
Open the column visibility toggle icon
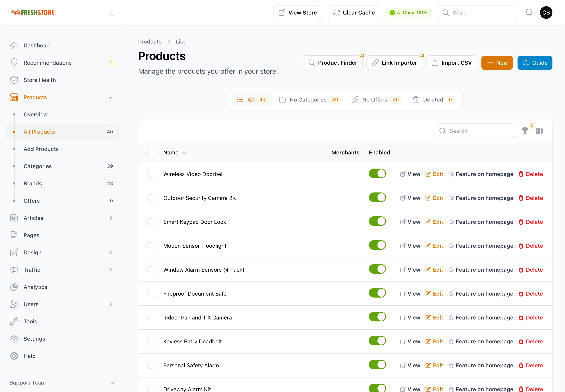[x=539, y=131]
